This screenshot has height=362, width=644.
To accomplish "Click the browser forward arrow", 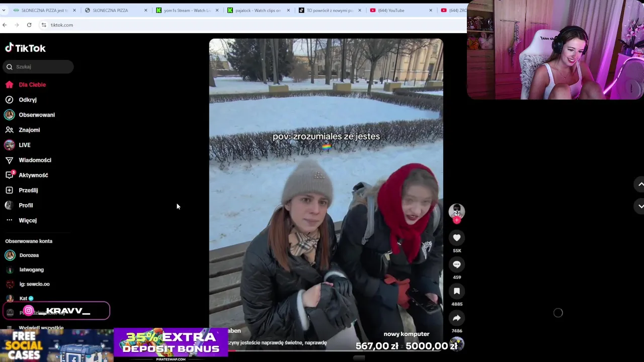I will tap(17, 25).
